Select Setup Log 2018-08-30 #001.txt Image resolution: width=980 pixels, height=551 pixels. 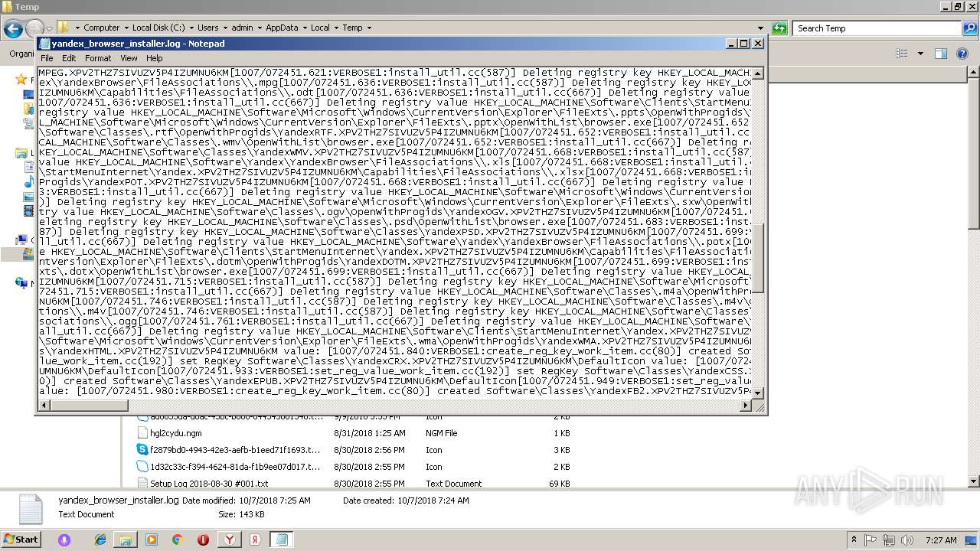coord(209,484)
